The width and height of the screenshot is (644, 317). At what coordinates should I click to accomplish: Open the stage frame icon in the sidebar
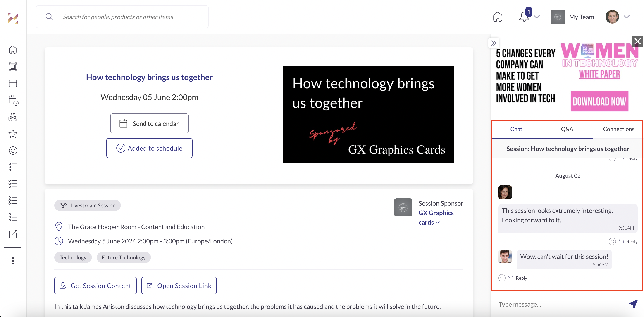click(x=13, y=67)
